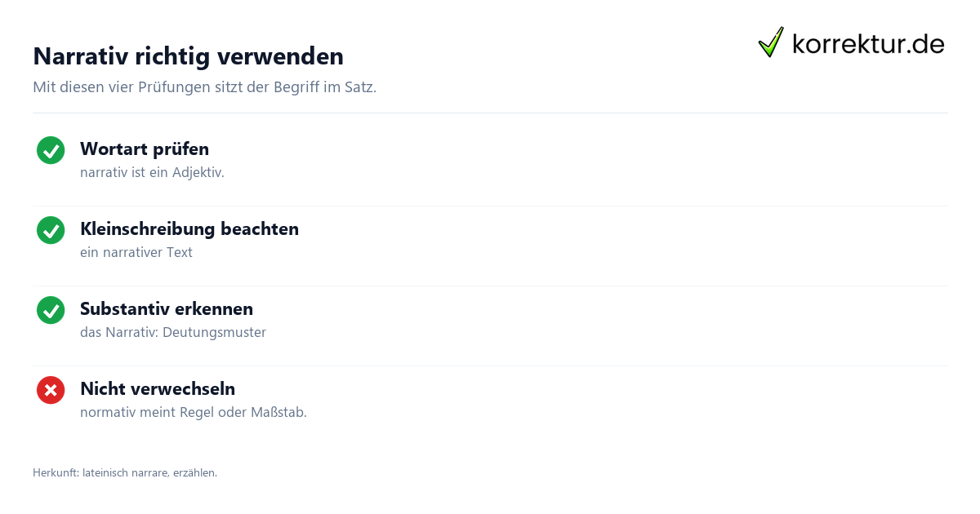The image size is (980, 514).
Task: Open the korrektur.de brand name
Action: [x=868, y=43]
